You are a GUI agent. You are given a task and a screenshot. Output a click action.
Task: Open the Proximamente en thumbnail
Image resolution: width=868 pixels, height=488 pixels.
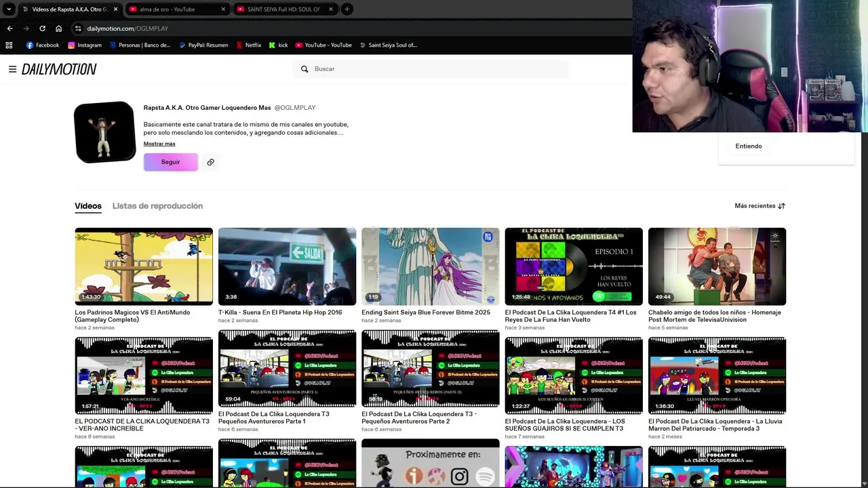431,463
